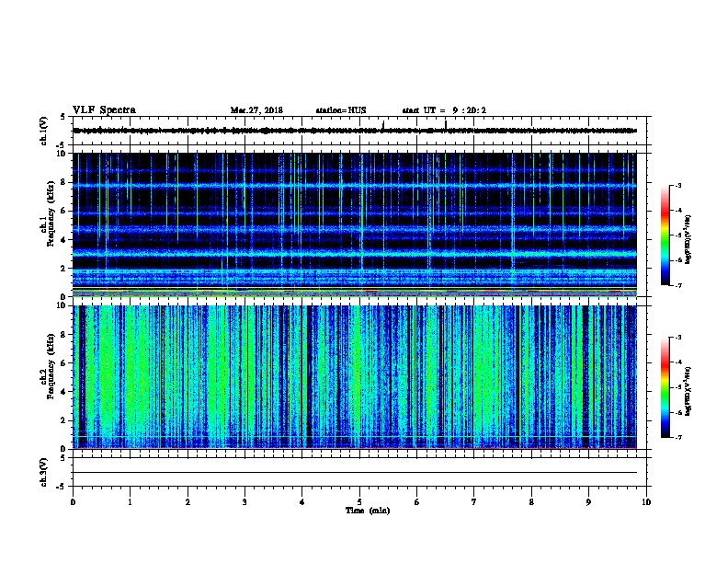Click the time-axis tick label "7"
This screenshot has width=728, height=563.
(474, 502)
